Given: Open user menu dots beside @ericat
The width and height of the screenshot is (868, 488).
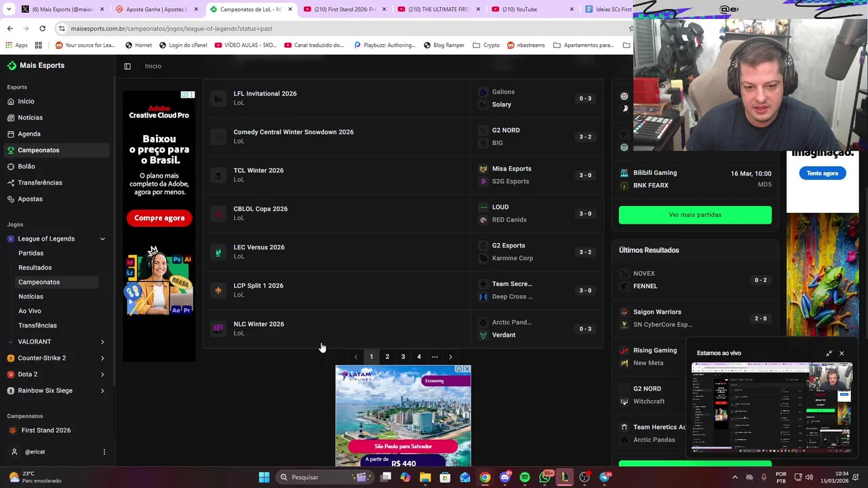Looking at the screenshot, I should point(104,452).
